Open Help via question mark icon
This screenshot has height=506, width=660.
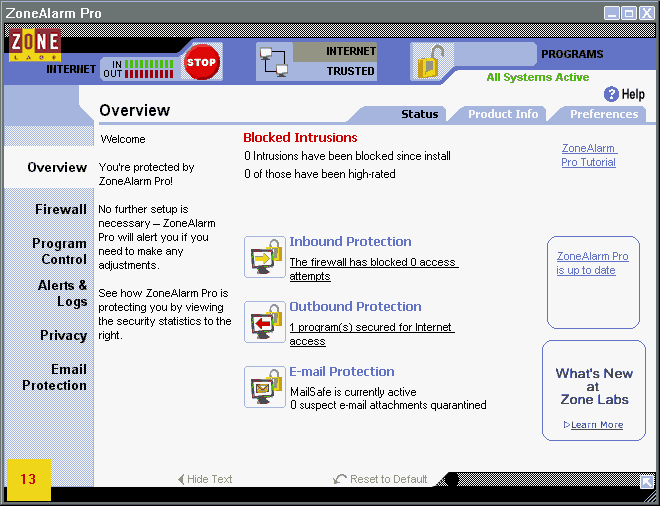611,94
